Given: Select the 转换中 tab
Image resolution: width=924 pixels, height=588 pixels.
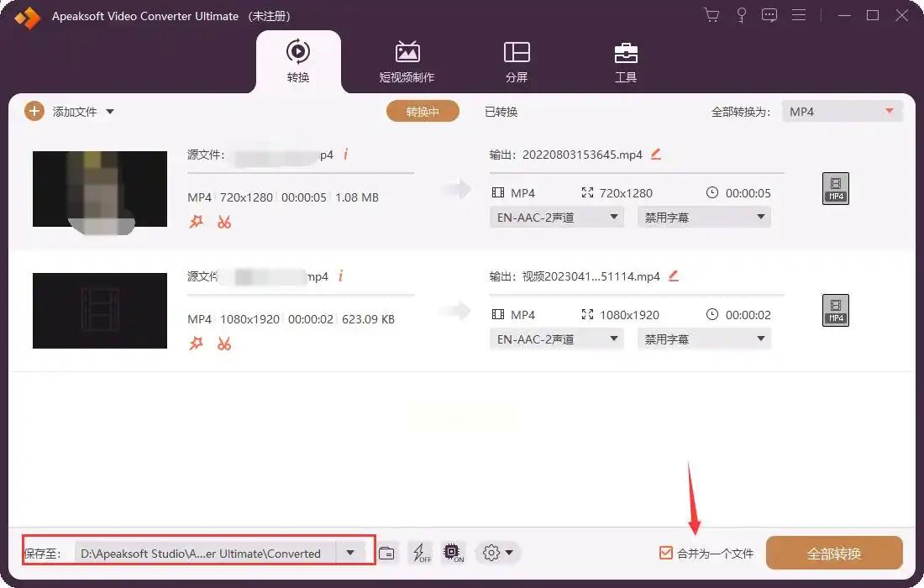Looking at the screenshot, I should (x=423, y=112).
